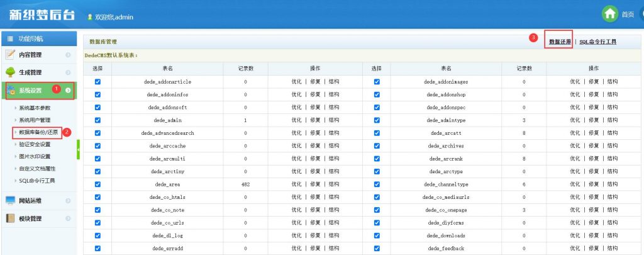Image resolution: width=644 pixels, height=255 pixels.
Task: Click 修复 for dede_admin
Action: click(x=315, y=120)
